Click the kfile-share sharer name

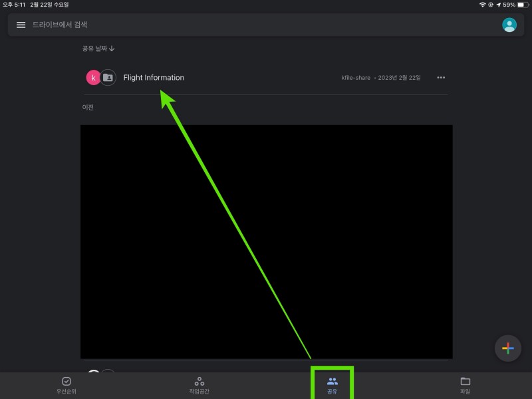356,78
